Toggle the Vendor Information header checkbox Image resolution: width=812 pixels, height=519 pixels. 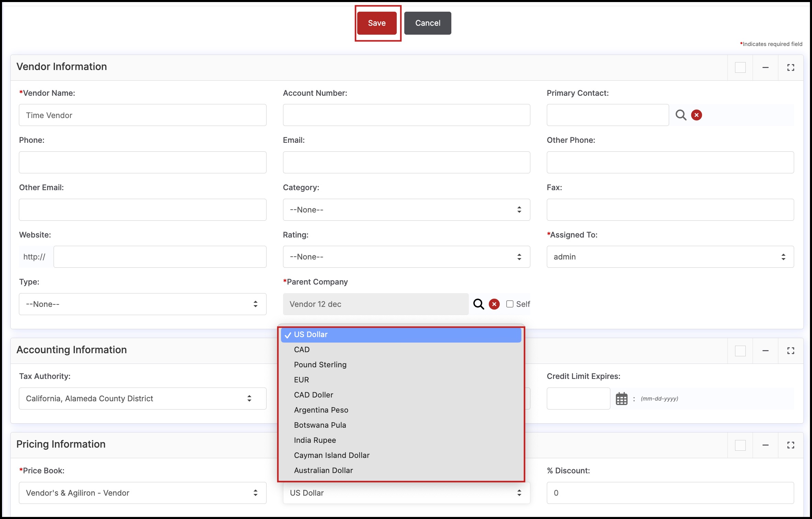tap(740, 68)
